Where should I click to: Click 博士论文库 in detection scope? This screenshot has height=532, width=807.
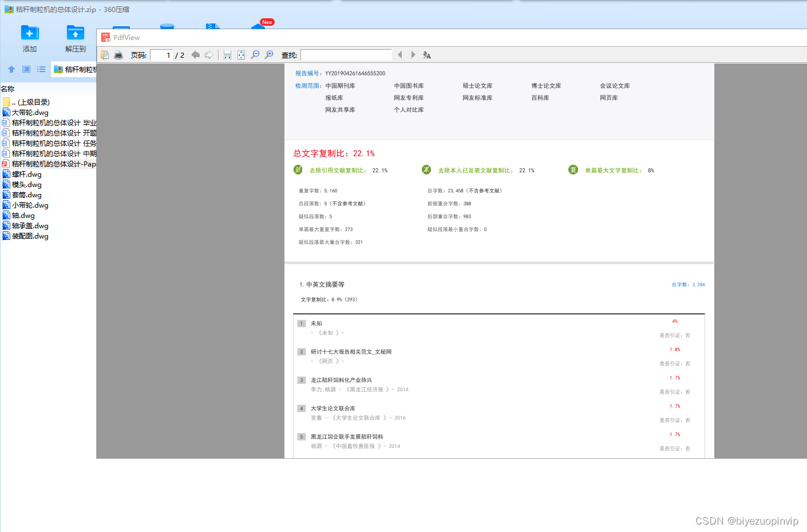pos(547,86)
